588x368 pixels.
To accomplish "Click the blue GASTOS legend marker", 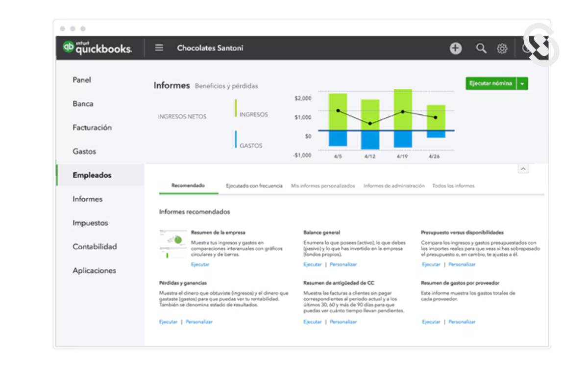I will [x=236, y=139].
